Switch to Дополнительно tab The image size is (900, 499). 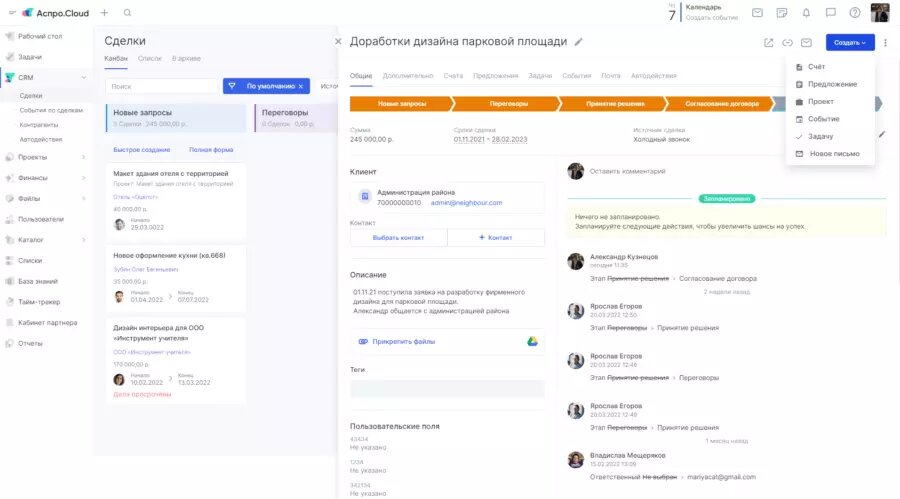[x=408, y=76]
